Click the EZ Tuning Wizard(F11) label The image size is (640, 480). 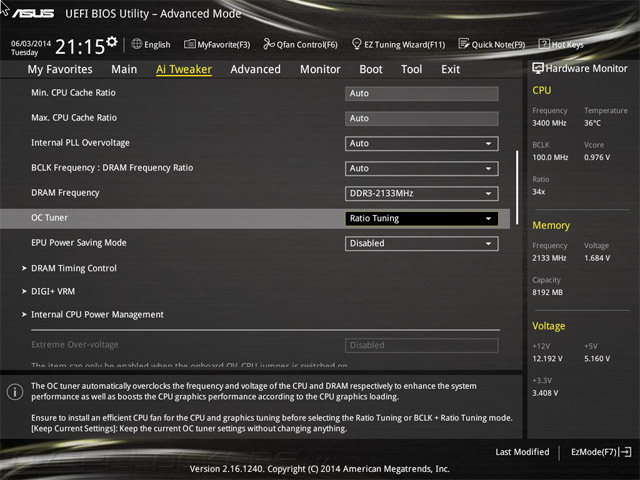tap(404, 44)
